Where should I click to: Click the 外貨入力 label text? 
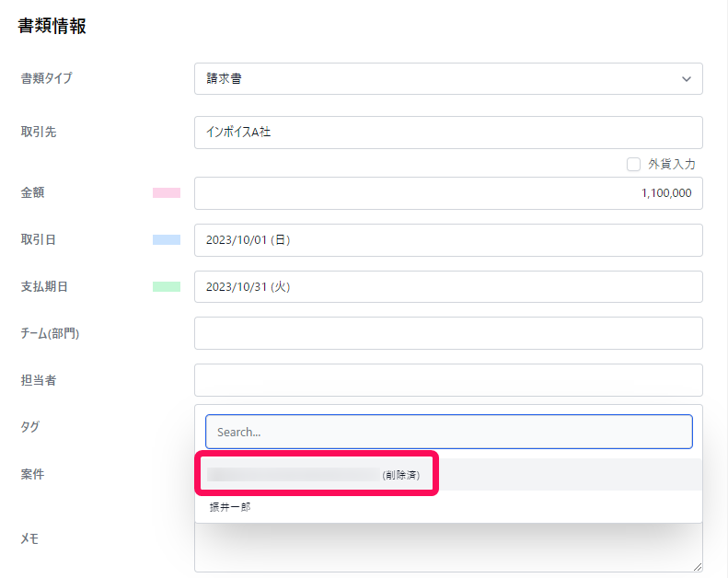pos(672,164)
